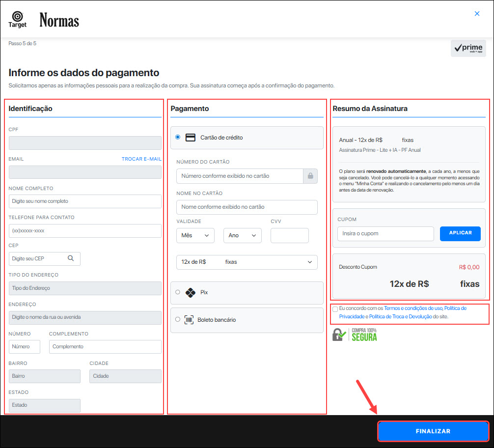Open the Mês validity dropdown

(195, 236)
